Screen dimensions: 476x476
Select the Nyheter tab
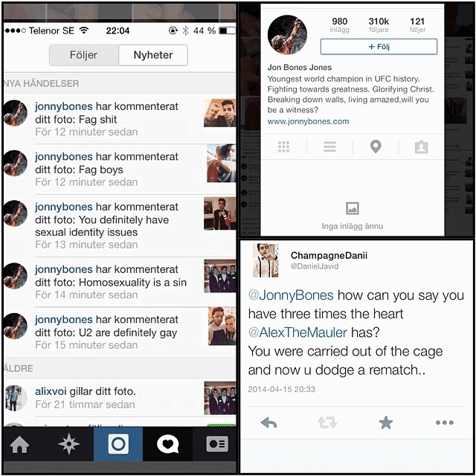pyautogui.click(x=153, y=55)
